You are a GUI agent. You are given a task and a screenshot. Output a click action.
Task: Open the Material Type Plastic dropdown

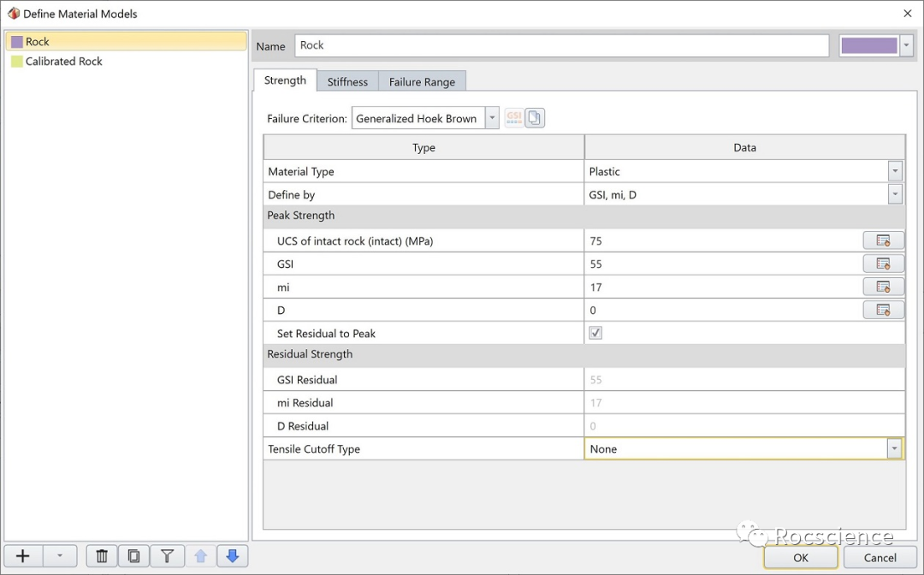pyautogui.click(x=895, y=171)
